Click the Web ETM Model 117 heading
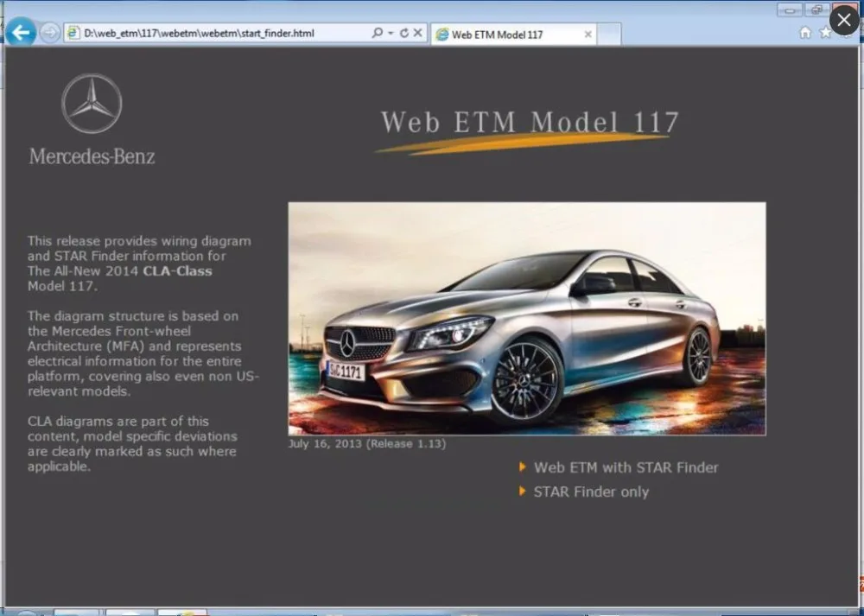The height and width of the screenshot is (616, 864). [530, 123]
